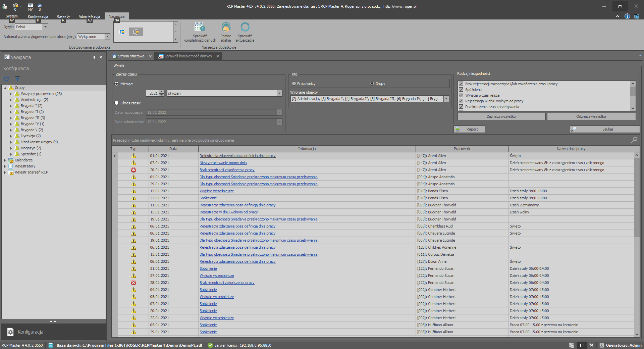Open the Wybrane obiekty dropdown list
Viewport: 644px width, 349px height.
point(446,99)
